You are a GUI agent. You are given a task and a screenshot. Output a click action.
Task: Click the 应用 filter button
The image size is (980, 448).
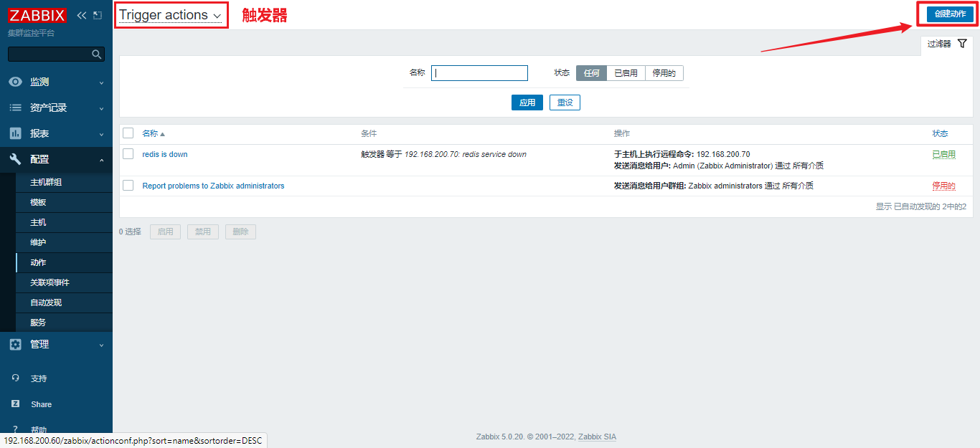[527, 103]
